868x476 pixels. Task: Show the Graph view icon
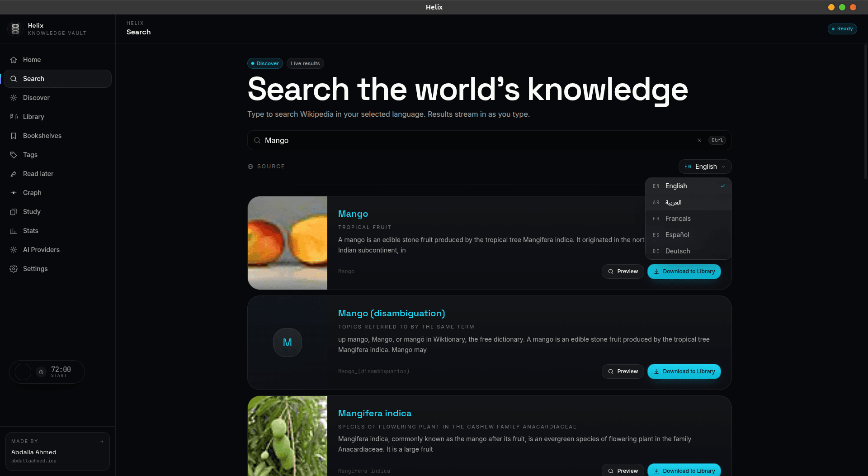tap(14, 193)
